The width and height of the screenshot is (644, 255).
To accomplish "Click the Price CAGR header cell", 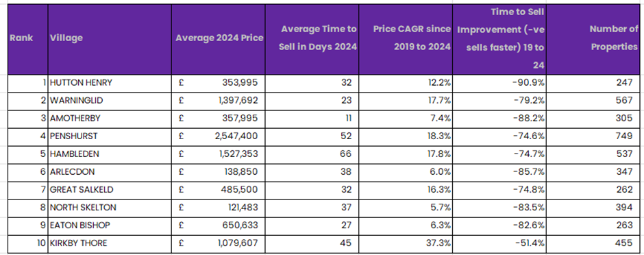I will point(406,40).
